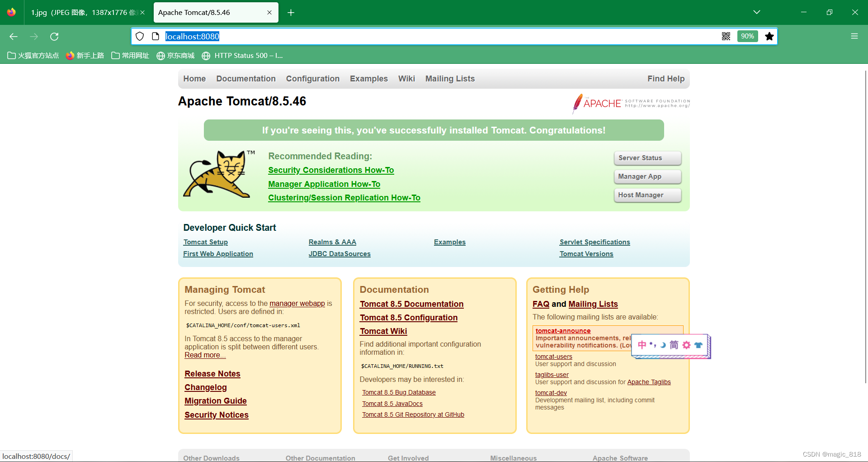Open Security Considerations How-To link
The image size is (868, 462).
[331, 170]
